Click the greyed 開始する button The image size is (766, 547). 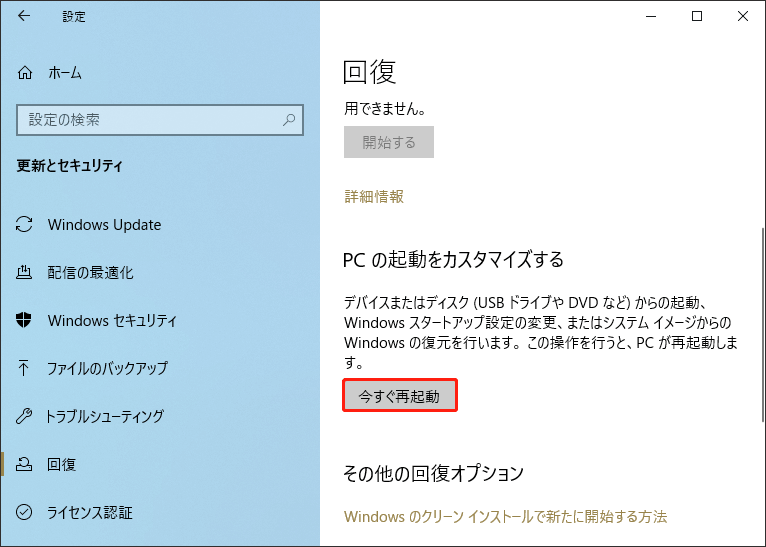(389, 142)
